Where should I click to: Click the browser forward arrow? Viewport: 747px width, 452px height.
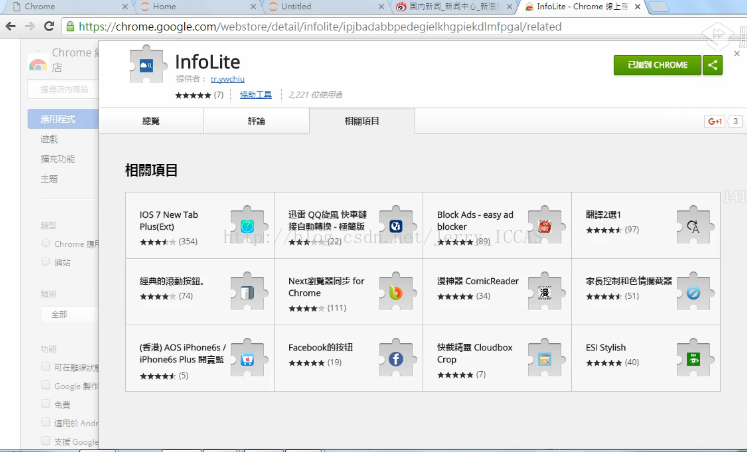point(30,26)
